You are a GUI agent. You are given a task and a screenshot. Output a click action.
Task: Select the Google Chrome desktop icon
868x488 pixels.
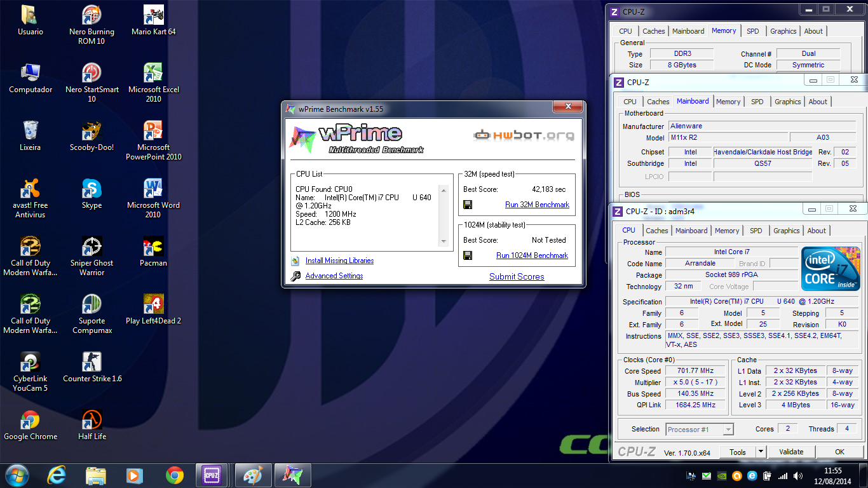31,425
